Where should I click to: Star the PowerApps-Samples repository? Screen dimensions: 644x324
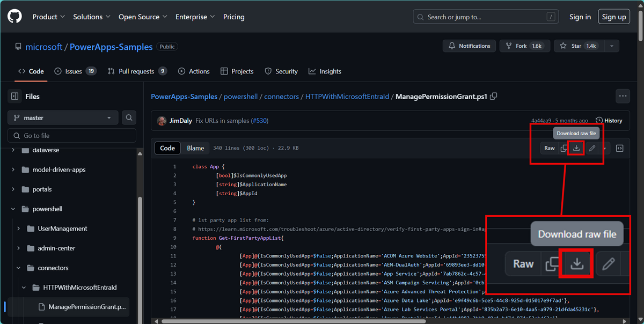pos(579,47)
